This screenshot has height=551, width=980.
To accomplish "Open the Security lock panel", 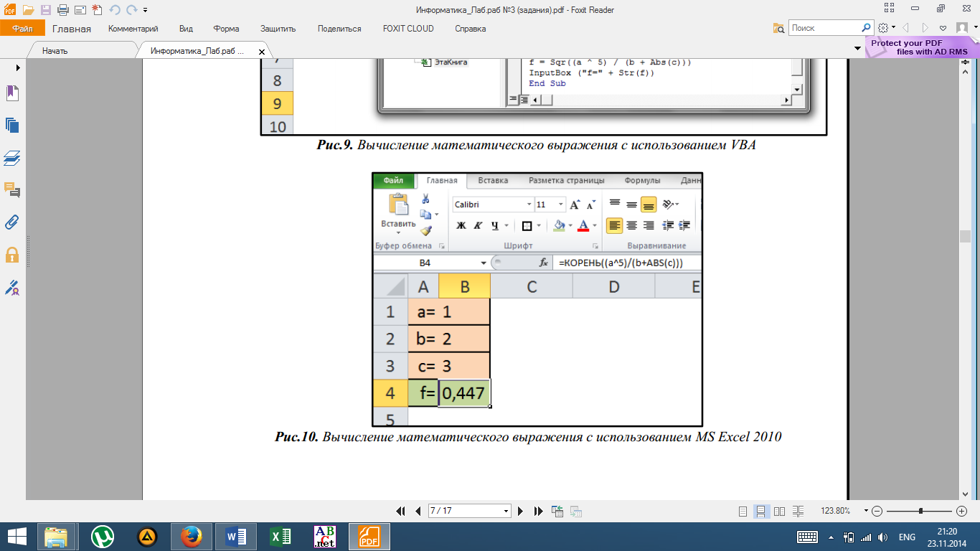I will [12, 255].
